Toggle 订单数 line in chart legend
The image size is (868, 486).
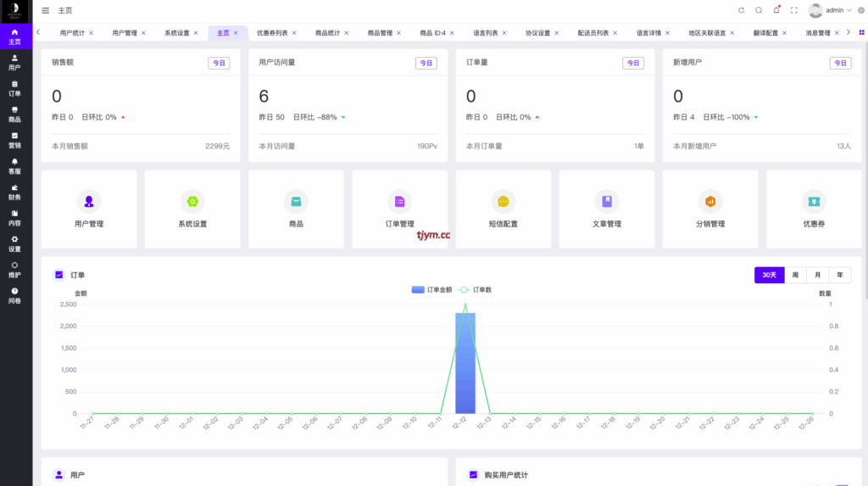[x=476, y=289]
